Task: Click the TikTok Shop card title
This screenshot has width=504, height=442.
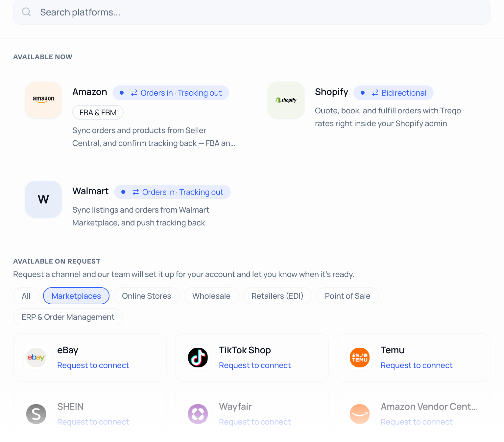Action: point(245,350)
